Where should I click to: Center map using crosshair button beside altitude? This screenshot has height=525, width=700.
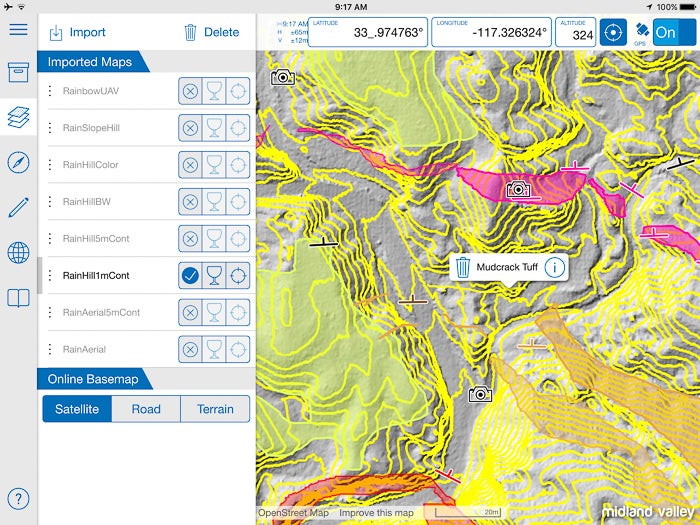(612, 32)
